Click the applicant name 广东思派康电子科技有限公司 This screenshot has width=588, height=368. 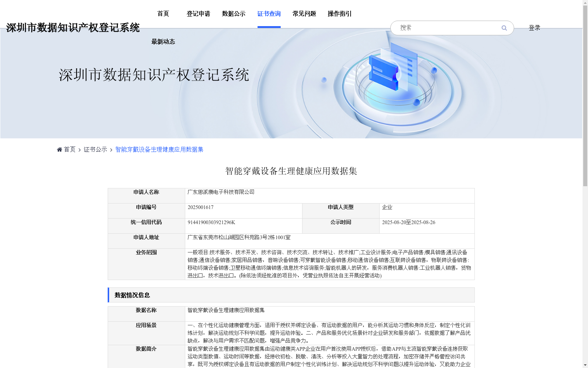(221, 192)
